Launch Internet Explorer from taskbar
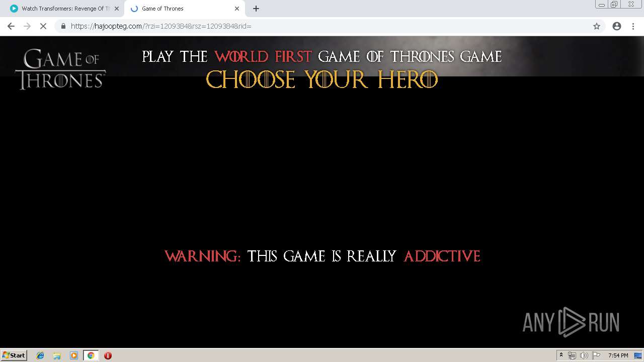This screenshot has height=362, width=644. (40, 355)
